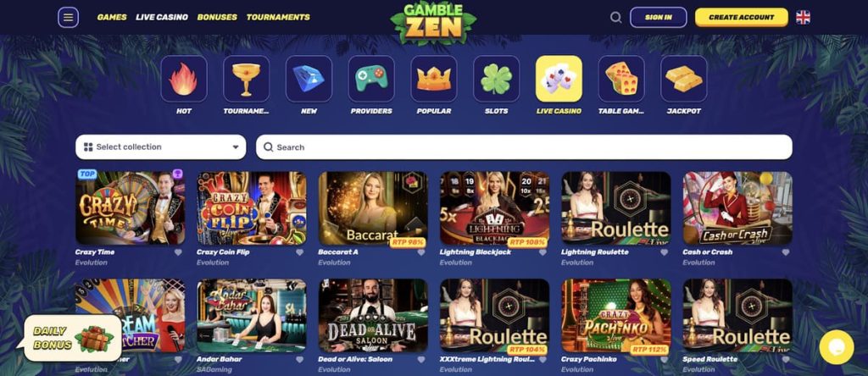Open the Tournaments trophy cup category

click(x=247, y=79)
